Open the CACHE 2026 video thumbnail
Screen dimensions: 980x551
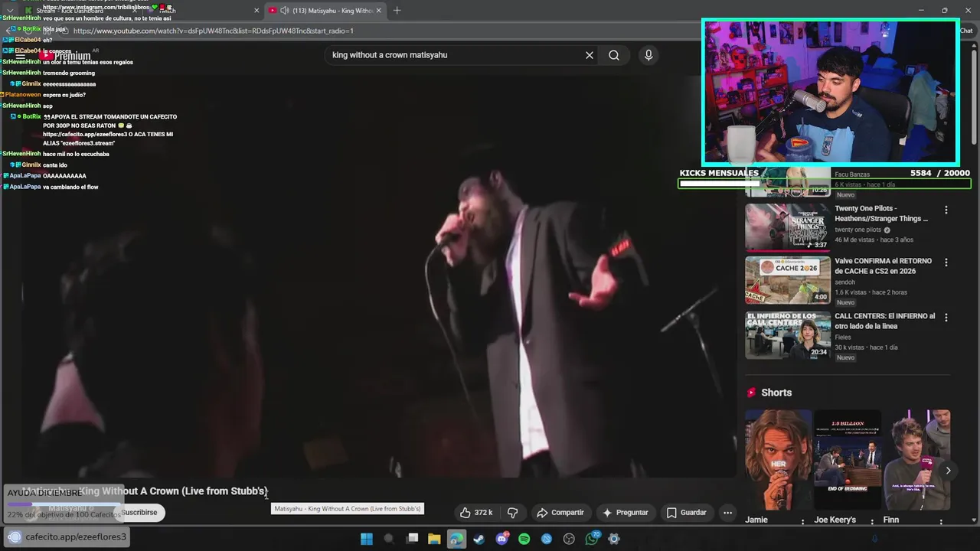pos(788,280)
